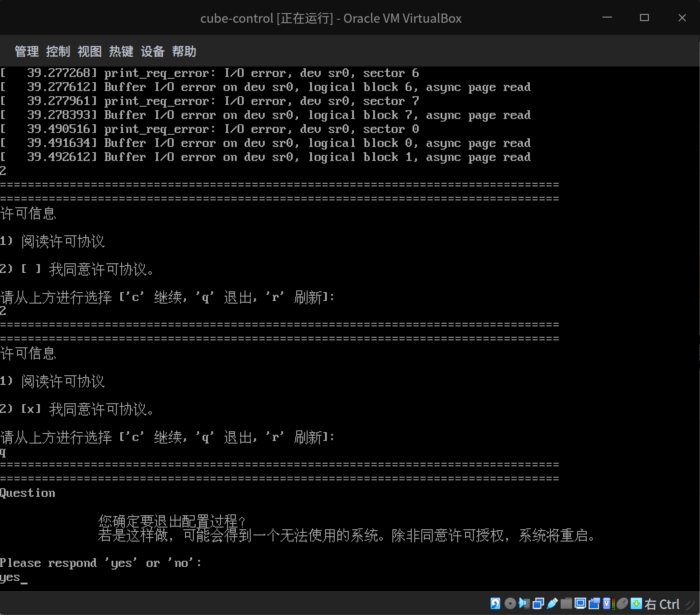Click the shared folders status icon

(566, 604)
